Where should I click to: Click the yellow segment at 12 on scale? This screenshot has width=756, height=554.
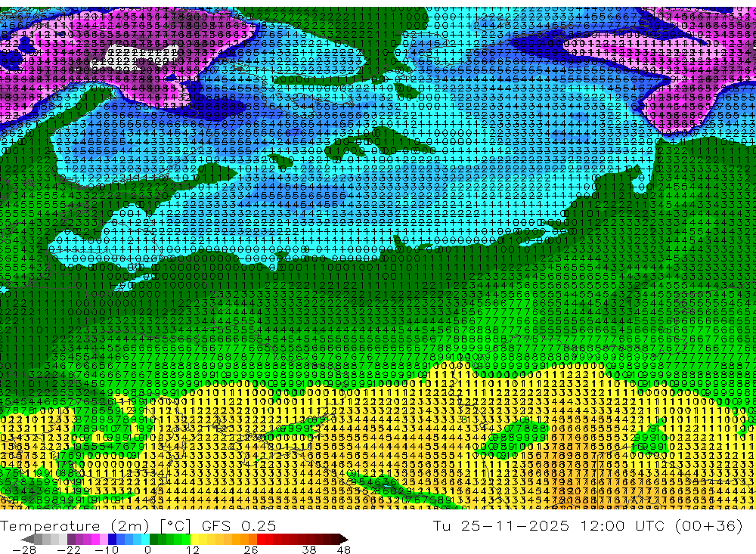coord(195,540)
